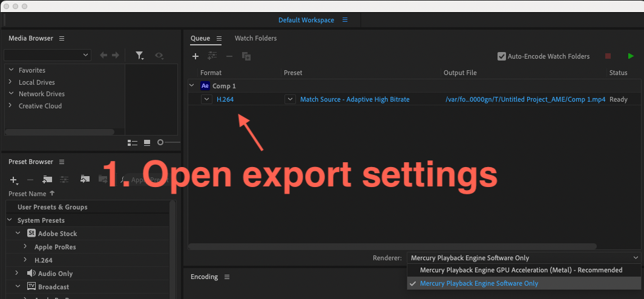Viewport: 644px width, 299px height.
Task: Add output to the queue item
Action: 212,56
